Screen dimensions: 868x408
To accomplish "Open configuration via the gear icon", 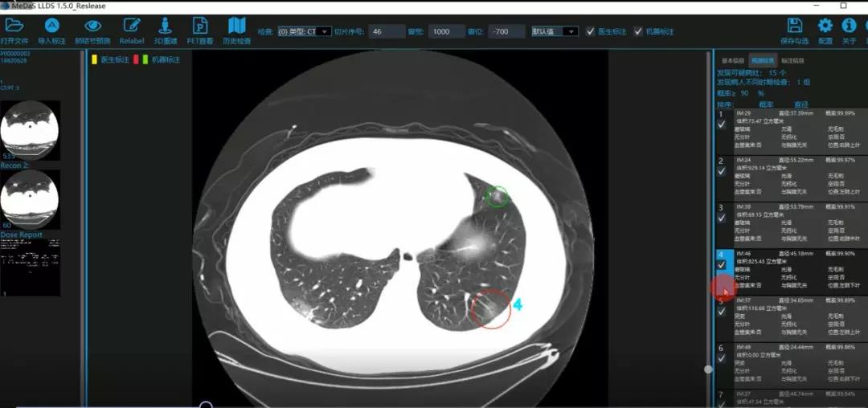I will 825,26.
